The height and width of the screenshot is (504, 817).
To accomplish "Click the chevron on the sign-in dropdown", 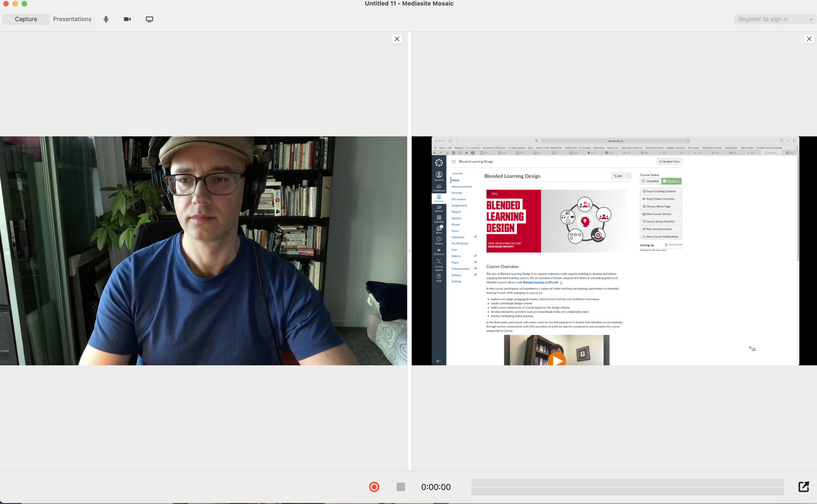I will tap(811, 19).
